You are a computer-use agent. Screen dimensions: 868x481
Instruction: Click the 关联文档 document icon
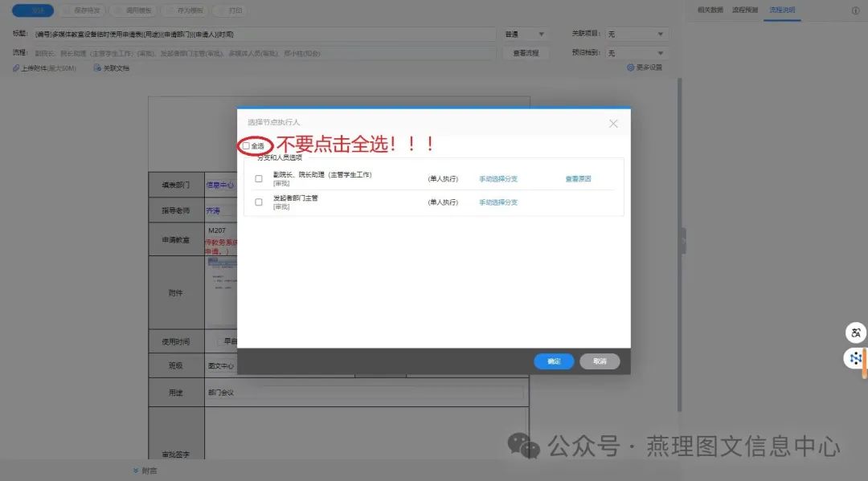click(96, 68)
